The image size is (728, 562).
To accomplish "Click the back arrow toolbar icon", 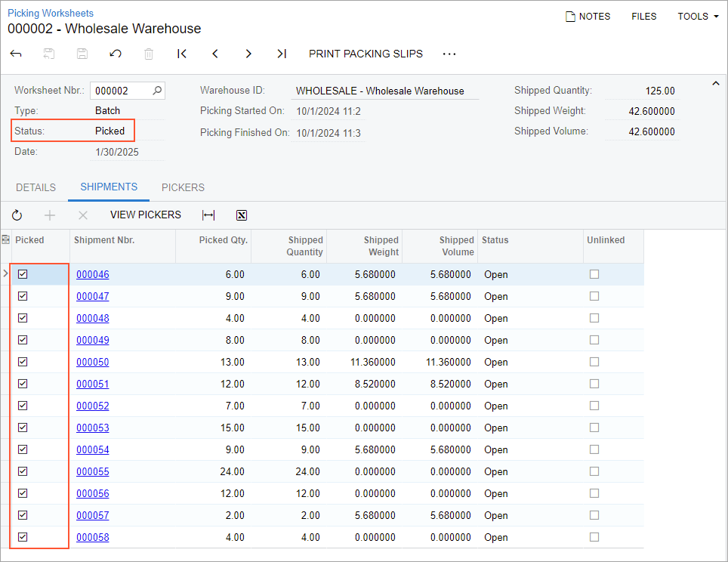I will (x=16, y=54).
